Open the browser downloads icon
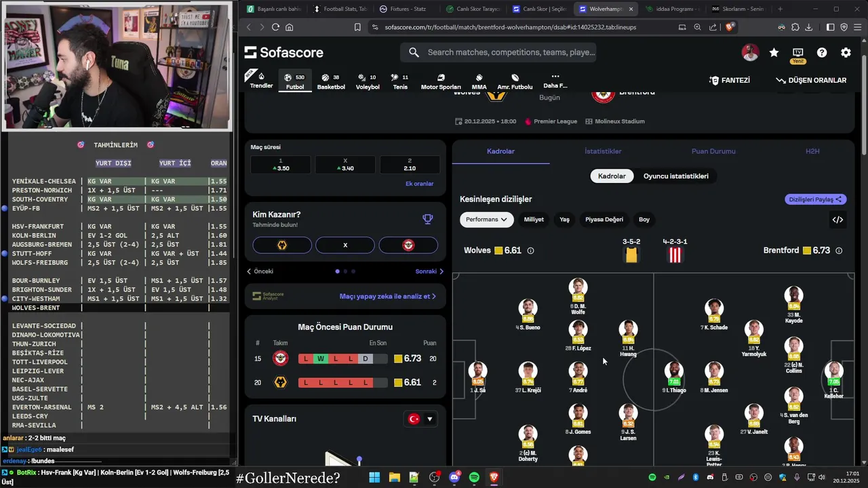Image resolution: width=868 pixels, height=488 pixels. [x=809, y=27]
